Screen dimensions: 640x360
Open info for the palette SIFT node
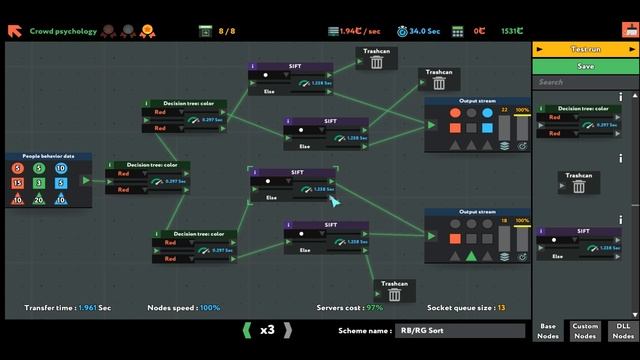(621, 220)
